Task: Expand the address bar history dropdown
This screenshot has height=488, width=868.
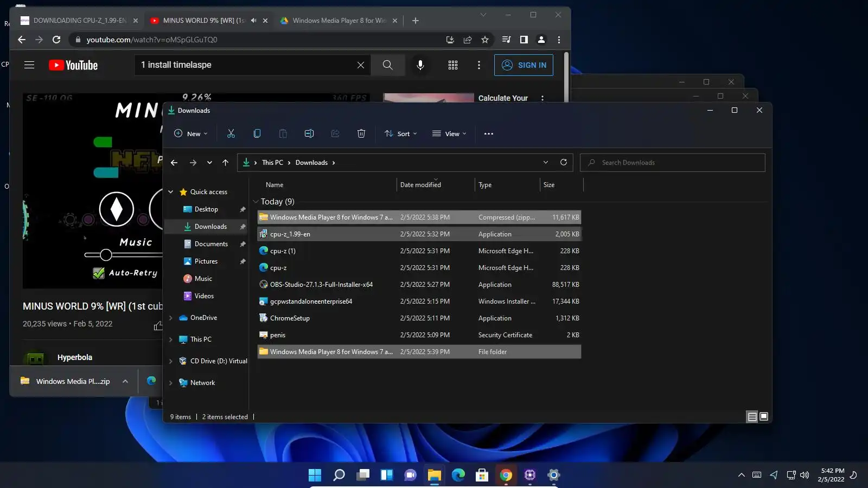Action: (546, 163)
